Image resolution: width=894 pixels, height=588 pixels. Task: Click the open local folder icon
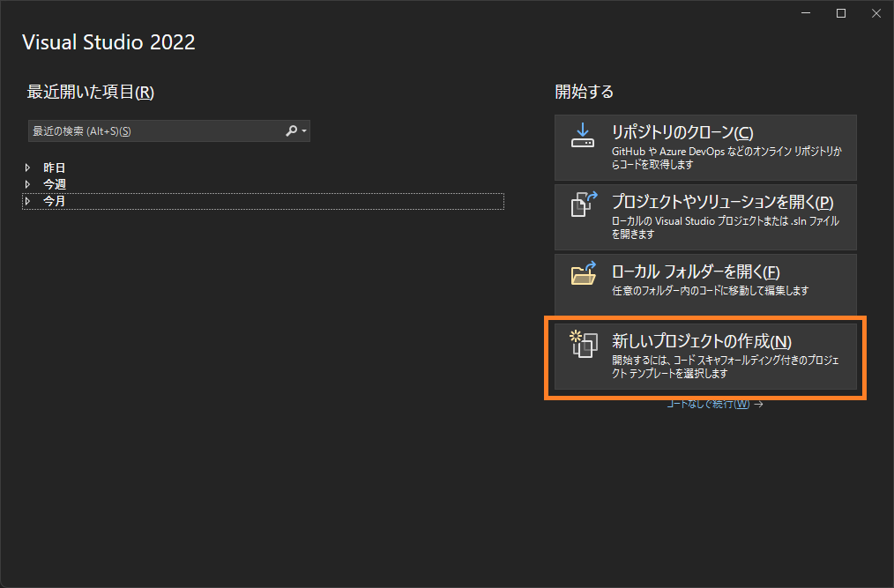coord(584,273)
